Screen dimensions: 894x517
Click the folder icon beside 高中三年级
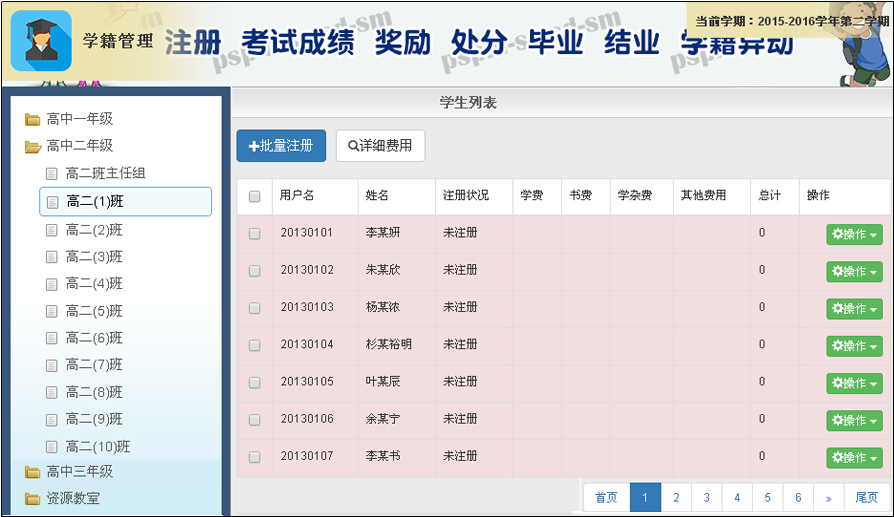(x=33, y=472)
